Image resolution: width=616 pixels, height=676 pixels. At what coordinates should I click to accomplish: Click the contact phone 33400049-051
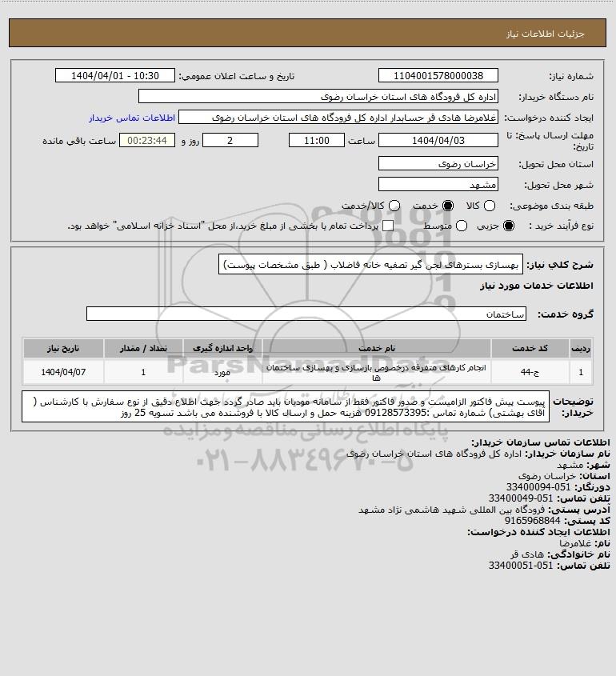[x=521, y=498]
